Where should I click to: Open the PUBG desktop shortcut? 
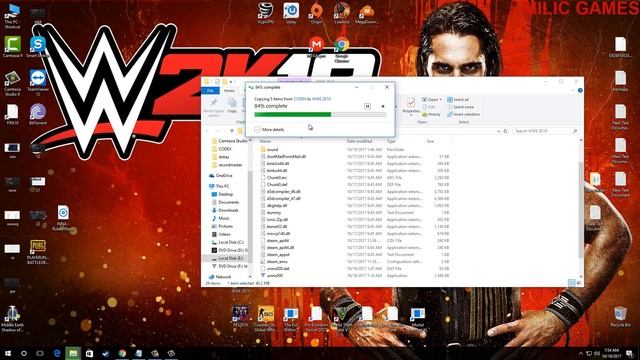point(38,252)
